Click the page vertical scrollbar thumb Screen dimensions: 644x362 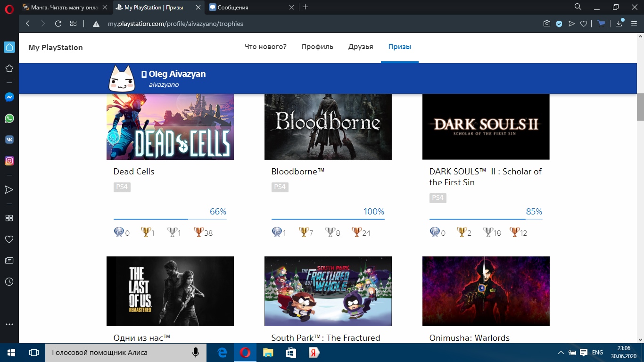pyautogui.click(x=640, y=107)
